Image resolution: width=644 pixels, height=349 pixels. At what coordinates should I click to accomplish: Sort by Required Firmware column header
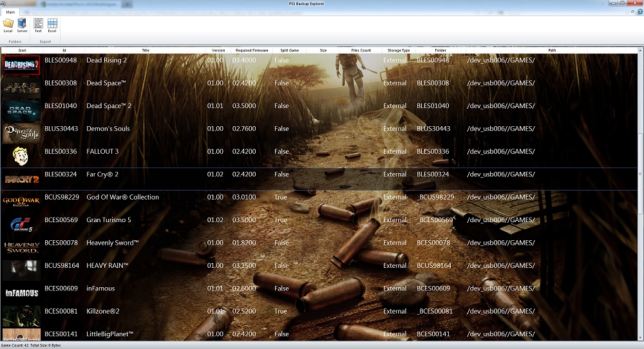(252, 50)
